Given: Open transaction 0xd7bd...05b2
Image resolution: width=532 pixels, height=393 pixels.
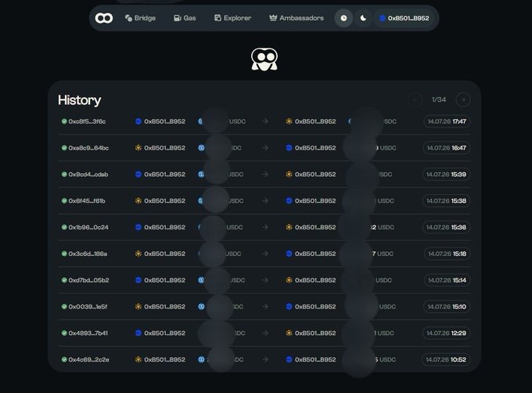Looking at the screenshot, I should point(88,280).
